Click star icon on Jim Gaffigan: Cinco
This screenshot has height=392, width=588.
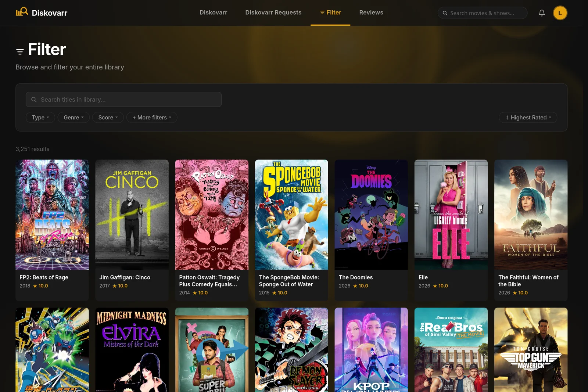pos(115,286)
